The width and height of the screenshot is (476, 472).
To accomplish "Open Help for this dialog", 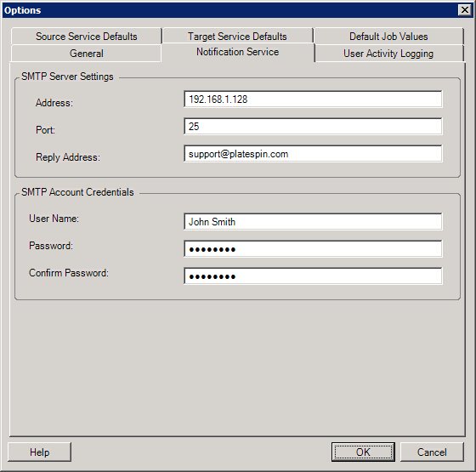I will (x=39, y=452).
